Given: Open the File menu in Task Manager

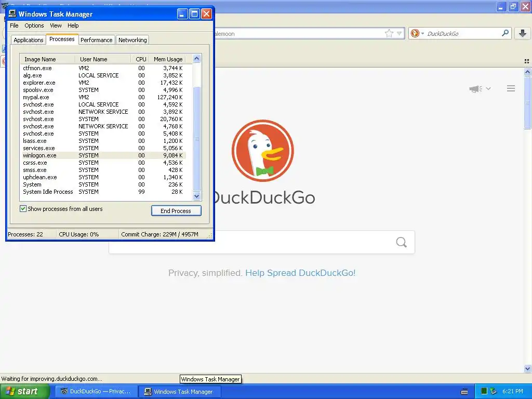Looking at the screenshot, I should 14,25.
